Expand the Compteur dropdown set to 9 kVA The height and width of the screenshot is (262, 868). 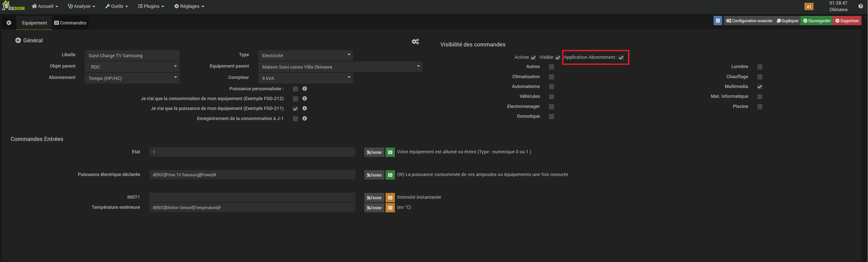click(305, 78)
